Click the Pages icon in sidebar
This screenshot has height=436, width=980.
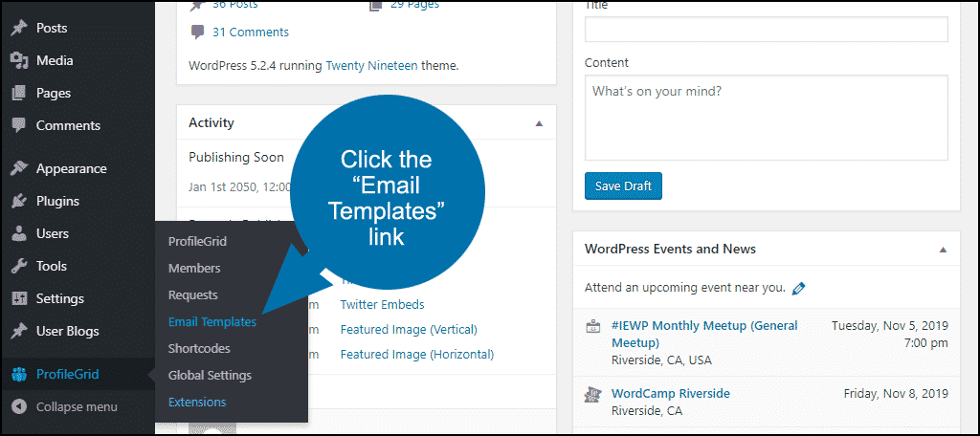19,93
